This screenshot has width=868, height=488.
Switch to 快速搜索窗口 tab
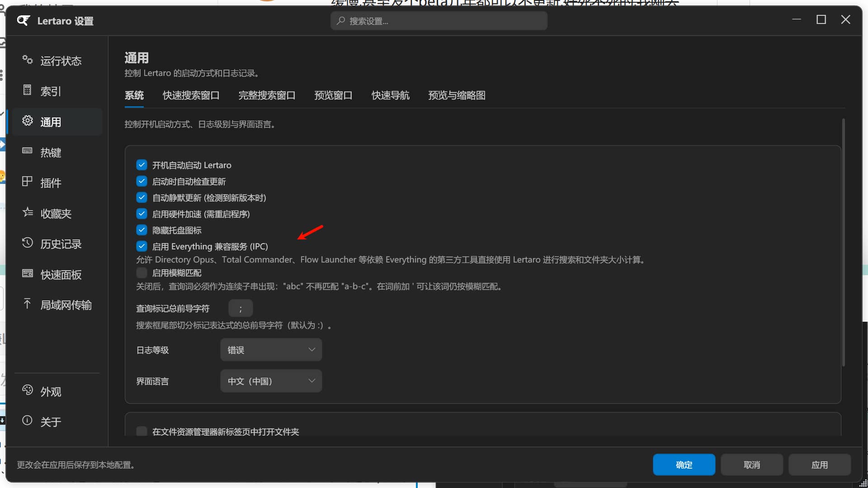(191, 95)
